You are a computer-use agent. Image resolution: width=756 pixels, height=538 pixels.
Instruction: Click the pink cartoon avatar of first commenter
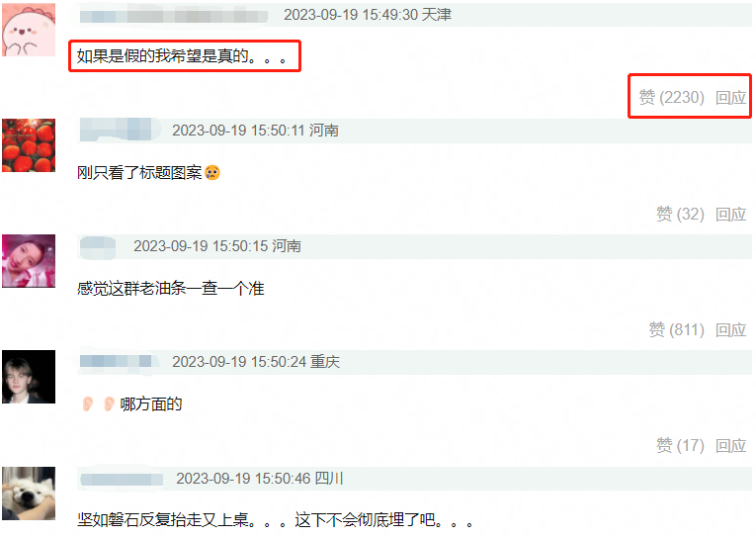pos(29,30)
